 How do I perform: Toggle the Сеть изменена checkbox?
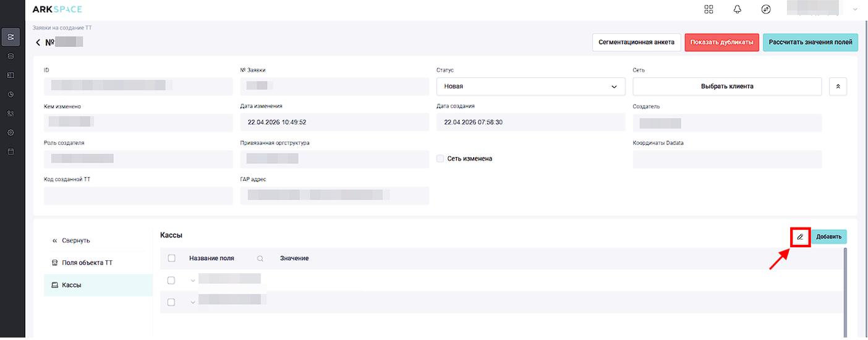pos(440,159)
